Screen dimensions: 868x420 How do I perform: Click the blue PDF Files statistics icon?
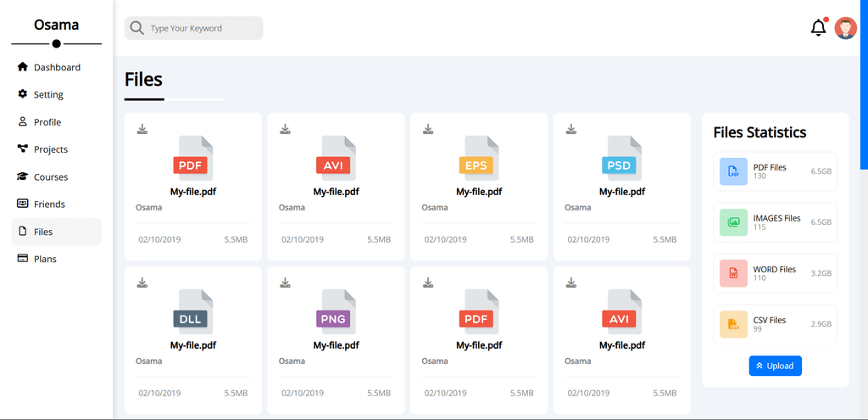(733, 171)
